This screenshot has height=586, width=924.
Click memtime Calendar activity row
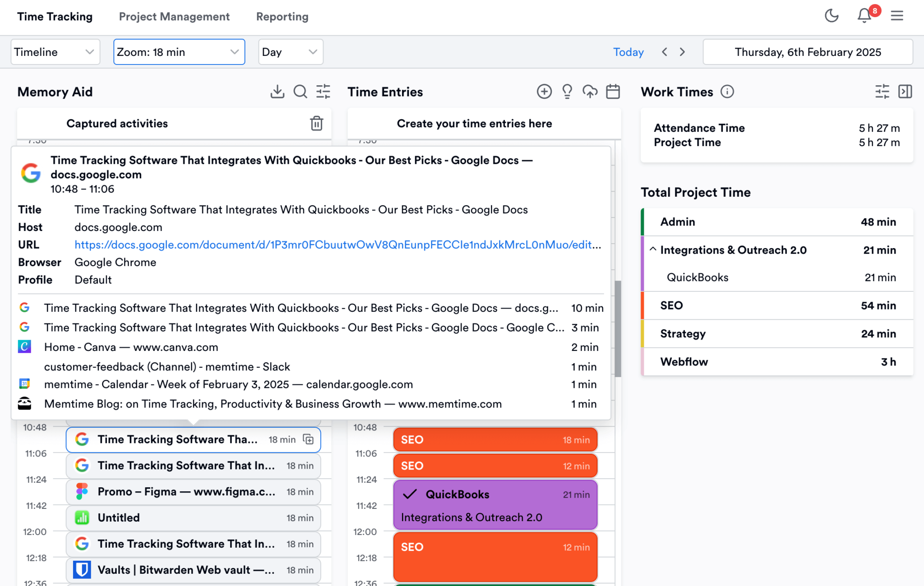coord(310,384)
